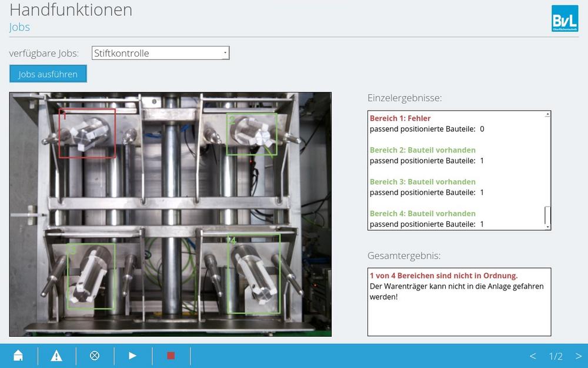The image size is (588, 368).
Task: Click 'Bereich 1: Fehler' result line
Action: point(400,118)
